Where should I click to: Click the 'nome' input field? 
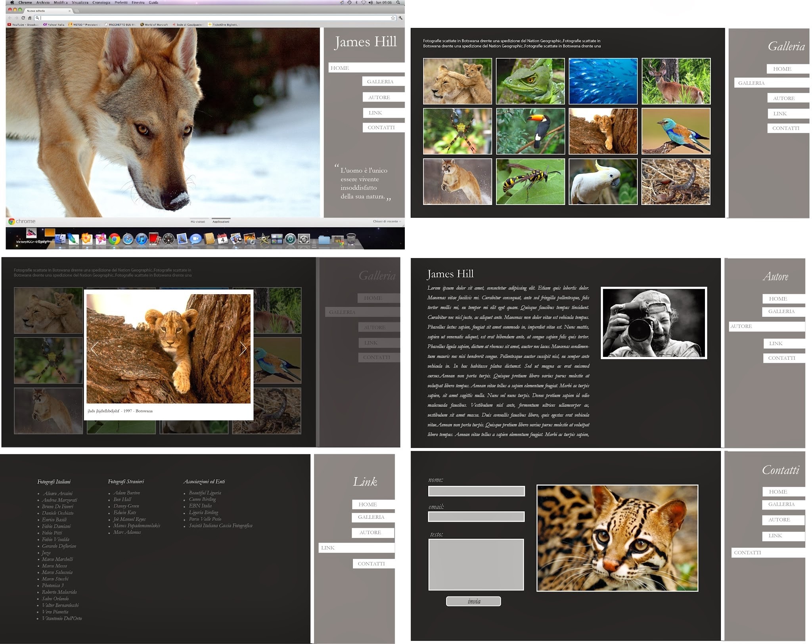pos(476,491)
